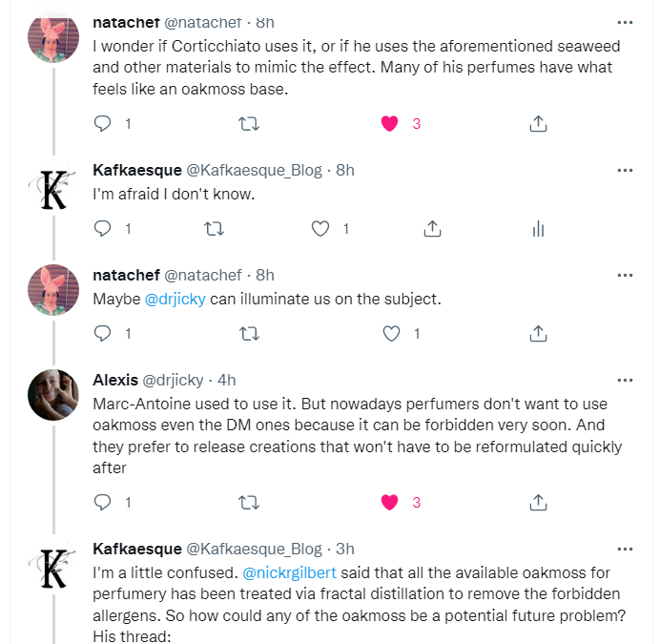Retweet natachef's "Maybe @drjicky" tweet

pyautogui.click(x=248, y=334)
